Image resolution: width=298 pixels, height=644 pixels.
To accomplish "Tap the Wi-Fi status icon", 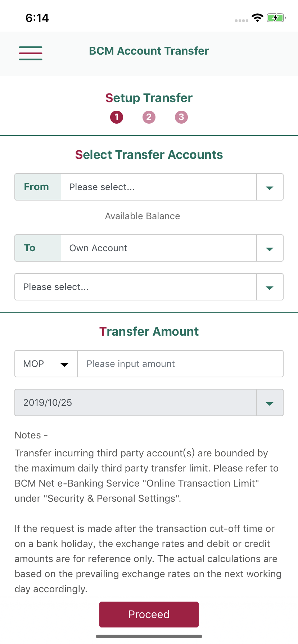I will click(257, 18).
